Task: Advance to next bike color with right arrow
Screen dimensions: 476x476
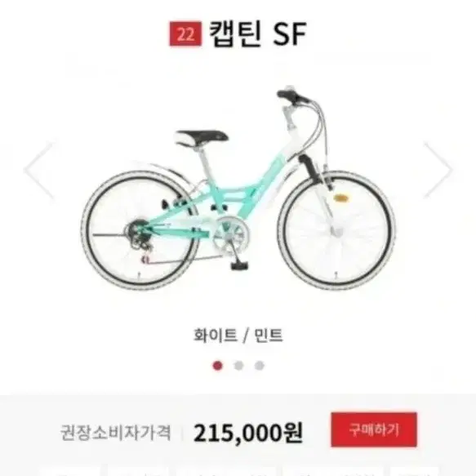Action: (x=438, y=170)
